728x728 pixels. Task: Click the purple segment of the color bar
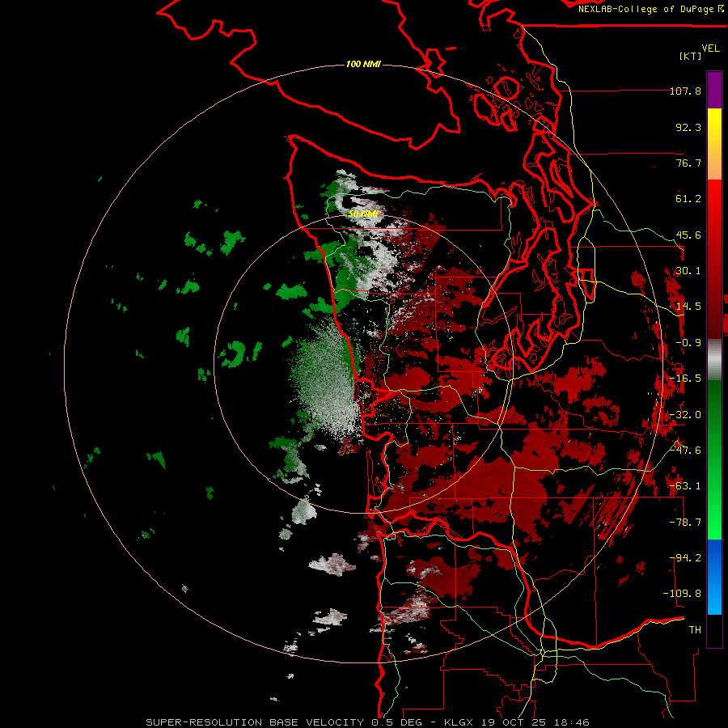tap(714, 90)
